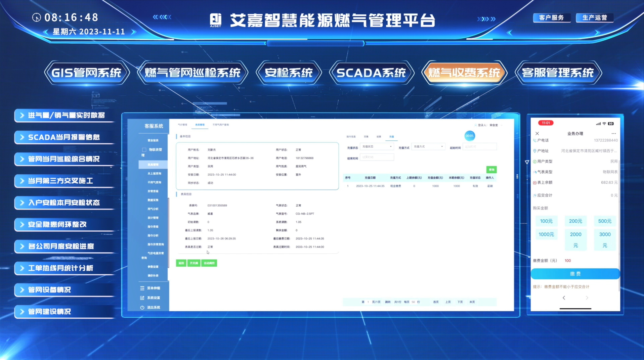Open the 充值状态 dropdown
Screen dimensions: 644x360
tap(377, 147)
